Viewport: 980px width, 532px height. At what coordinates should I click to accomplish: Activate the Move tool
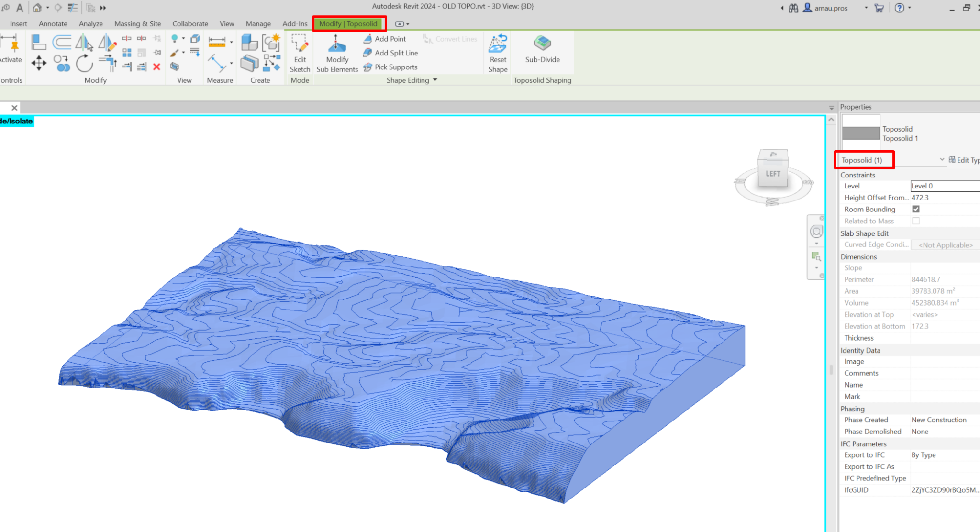[x=39, y=63]
